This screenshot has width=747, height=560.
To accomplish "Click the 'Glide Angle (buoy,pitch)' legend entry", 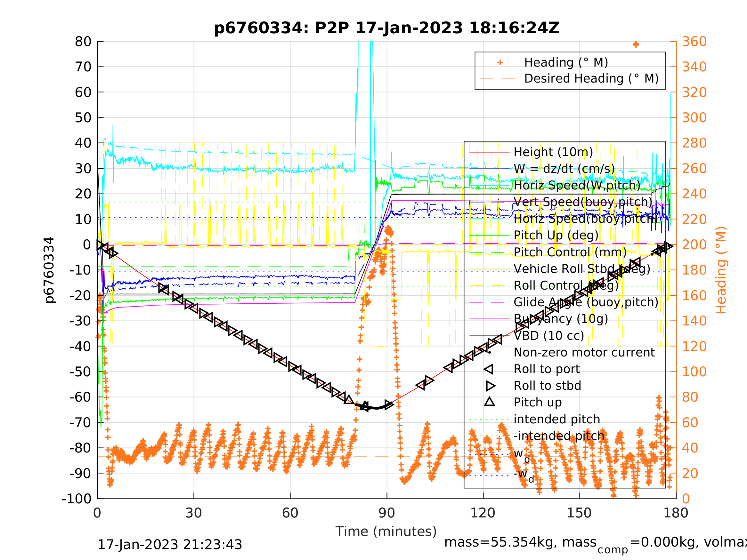I will (x=586, y=302).
